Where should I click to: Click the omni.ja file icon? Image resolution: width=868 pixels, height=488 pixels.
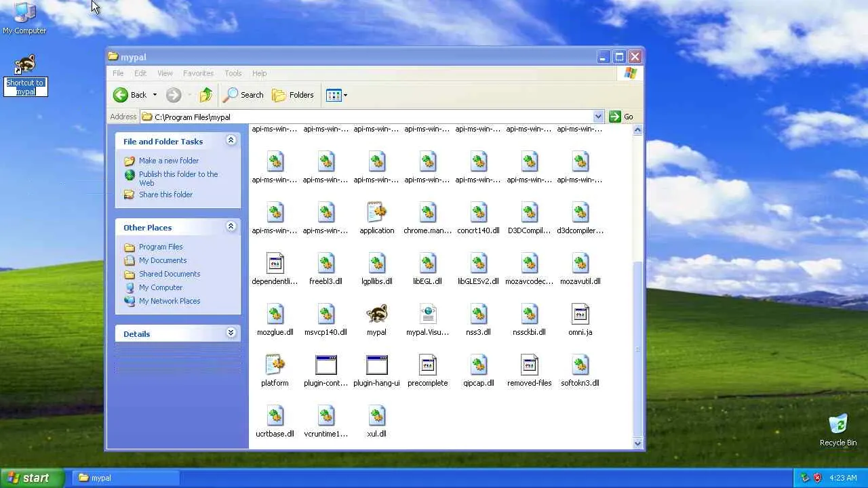point(580,314)
